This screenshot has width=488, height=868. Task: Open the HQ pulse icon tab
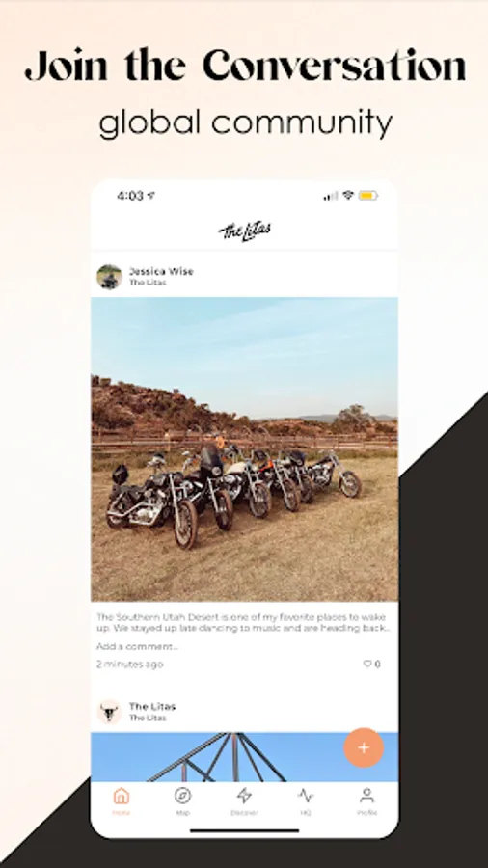pyautogui.click(x=306, y=796)
